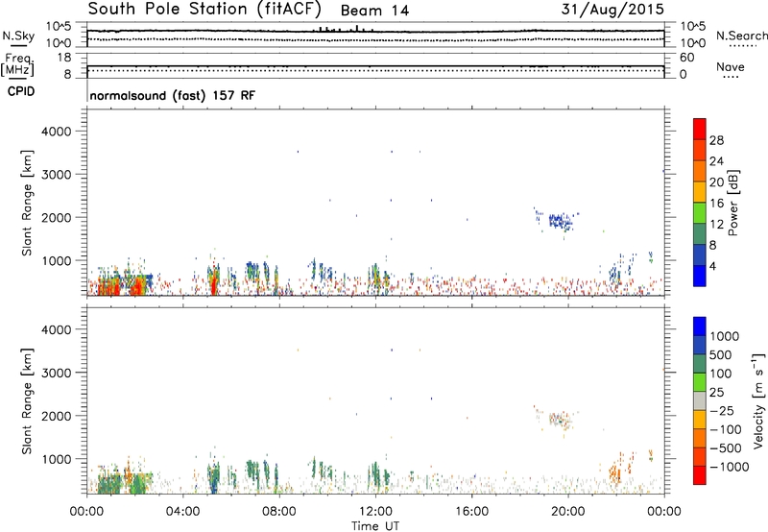Screen dimensions: 768x532
Task: Click the 'Beam 14' label
Action: (374, 11)
